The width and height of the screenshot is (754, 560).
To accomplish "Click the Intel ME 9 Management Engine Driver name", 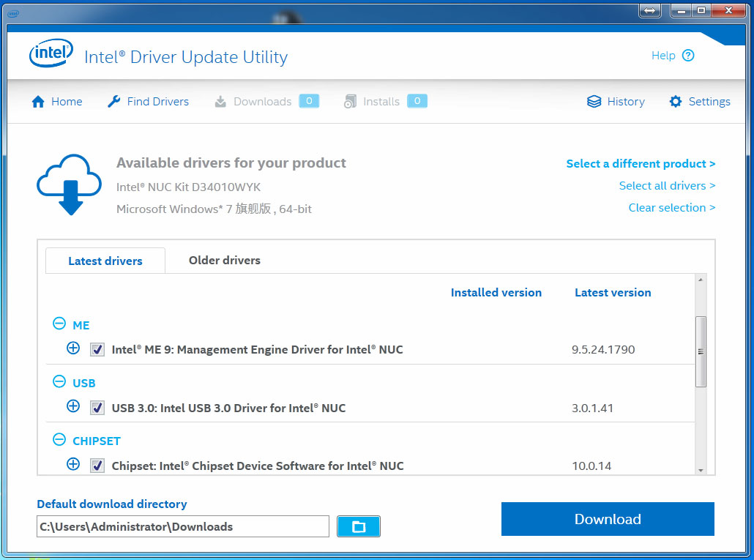I will point(257,349).
